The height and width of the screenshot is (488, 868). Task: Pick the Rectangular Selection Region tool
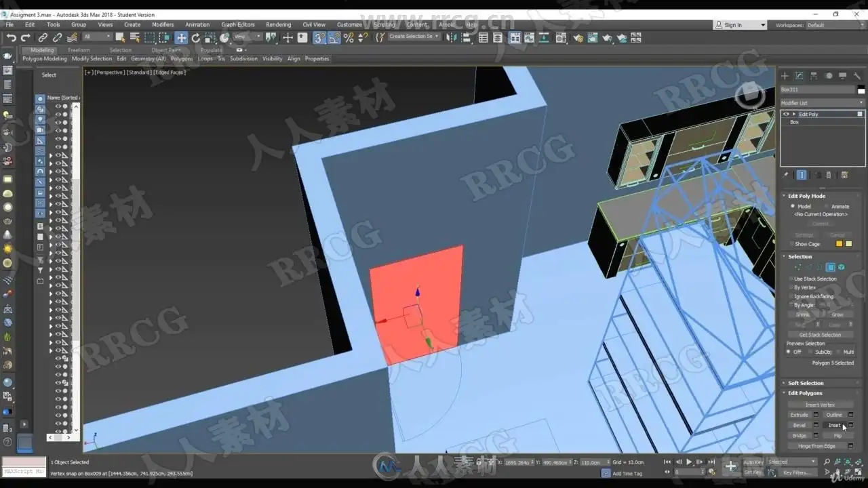[150, 38]
